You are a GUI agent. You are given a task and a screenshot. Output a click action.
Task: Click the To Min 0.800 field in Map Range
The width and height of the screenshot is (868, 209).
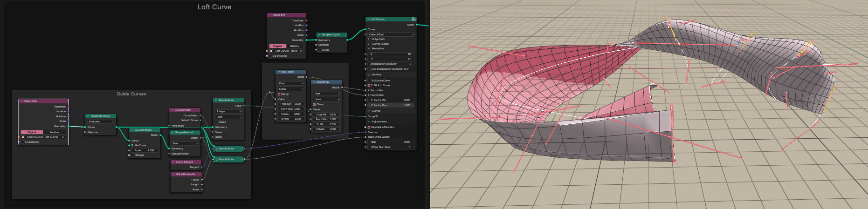(291, 114)
